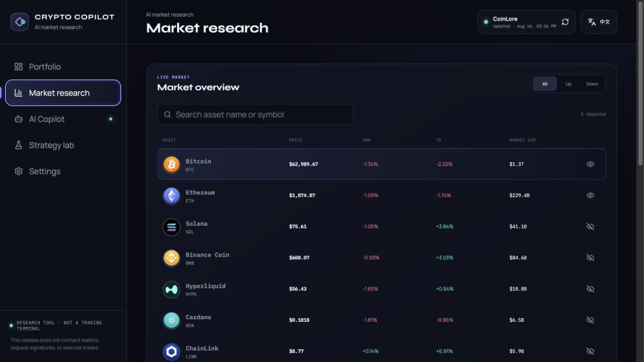644x362 pixels.
Task: Click Binance Coin market cap $84.6B
Action: (x=518, y=258)
